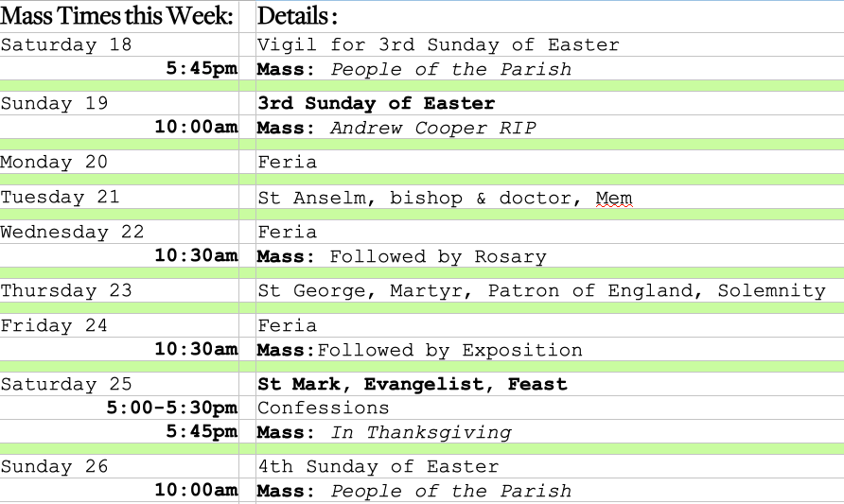Click 'St Mark, Evangelist, Feast' bold text
This screenshot has width=844, height=504.
click(412, 384)
